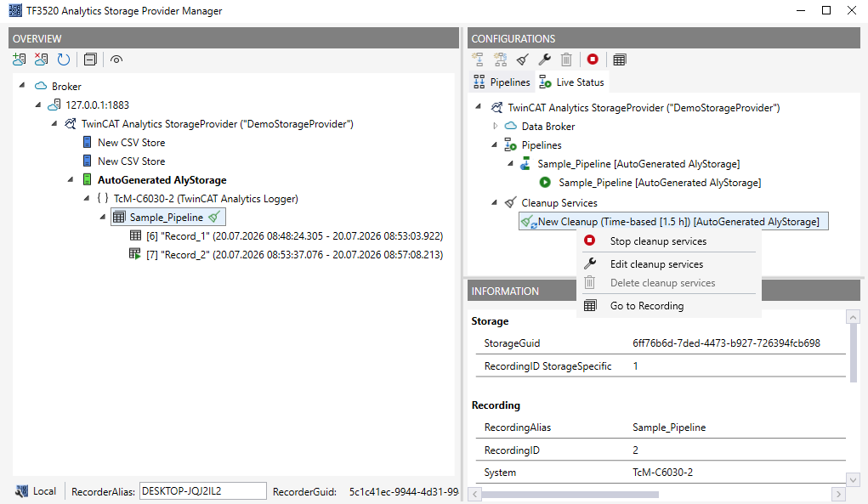This screenshot has width=868, height=504.
Task: Toggle the eye visibility icon in Overview toolbar
Action: point(116,59)
